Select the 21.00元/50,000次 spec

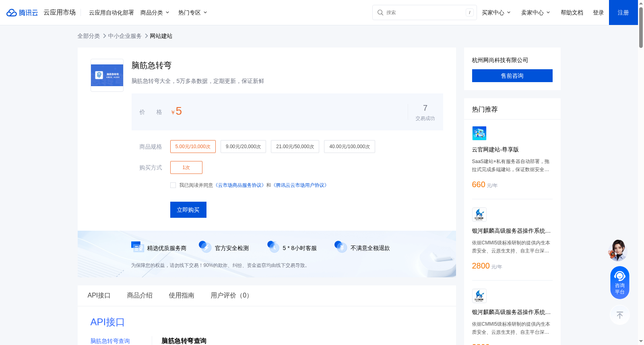pyautogui.click(x=295, y=147)
